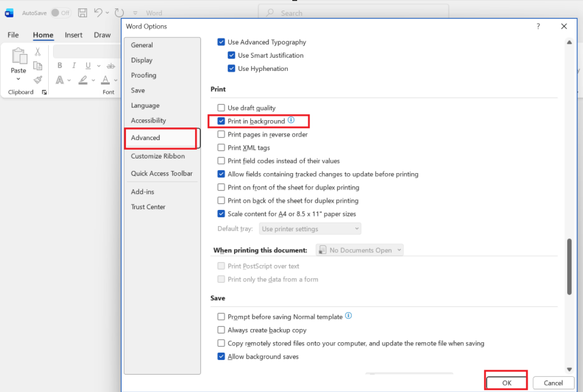583x392 pixels.
Task: Switch to the Home ribbon tab
Action: pos(43,35)
